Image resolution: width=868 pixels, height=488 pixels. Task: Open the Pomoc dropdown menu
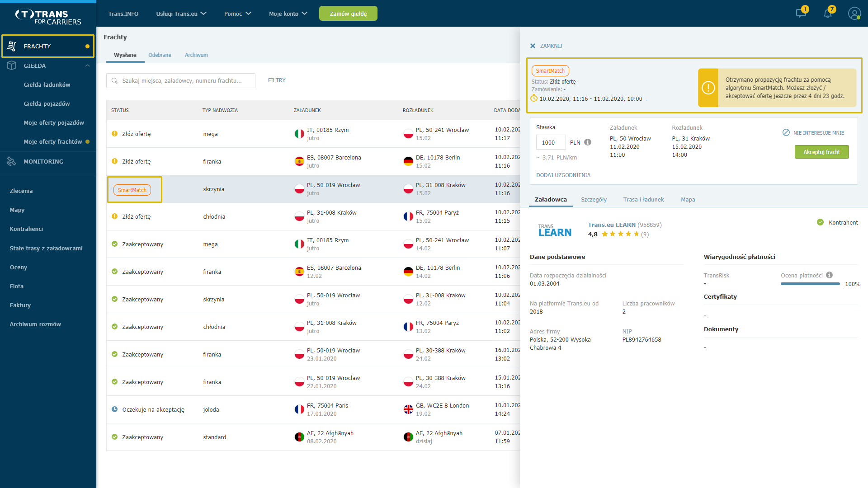tap(238, 14)
